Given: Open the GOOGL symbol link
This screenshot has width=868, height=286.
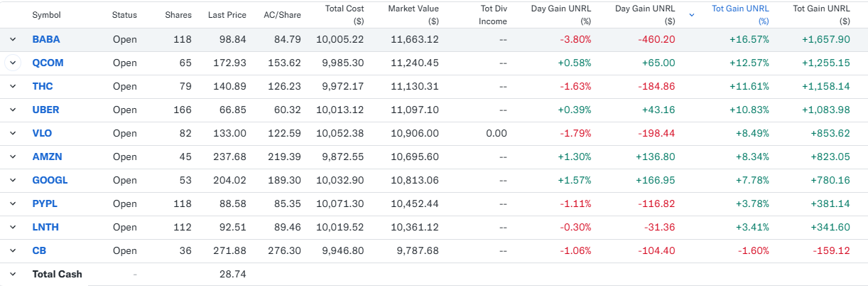Looking at the screenshot, I should 50,181.
